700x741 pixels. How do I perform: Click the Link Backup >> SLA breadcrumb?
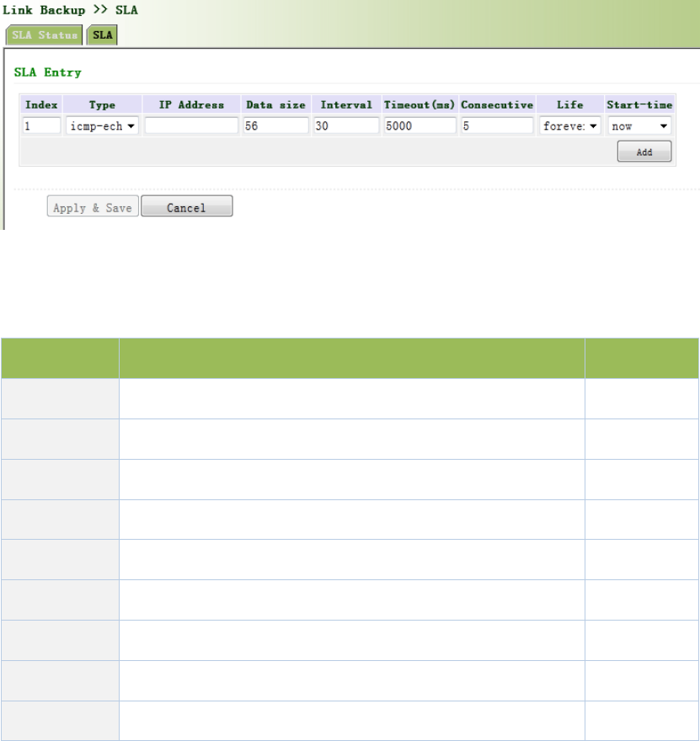[71, 10]
